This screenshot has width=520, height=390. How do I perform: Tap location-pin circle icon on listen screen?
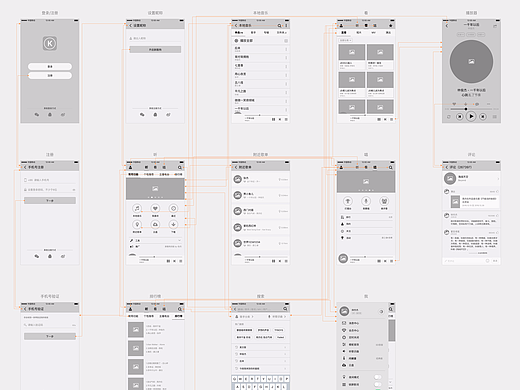click(137, 224)
